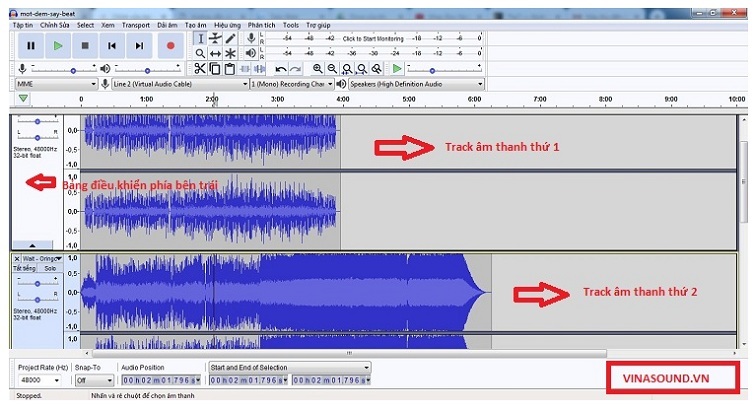
Task: Click the horizontal scrollbar thumb
Action: pyautogui.click(x=348, y=353)
